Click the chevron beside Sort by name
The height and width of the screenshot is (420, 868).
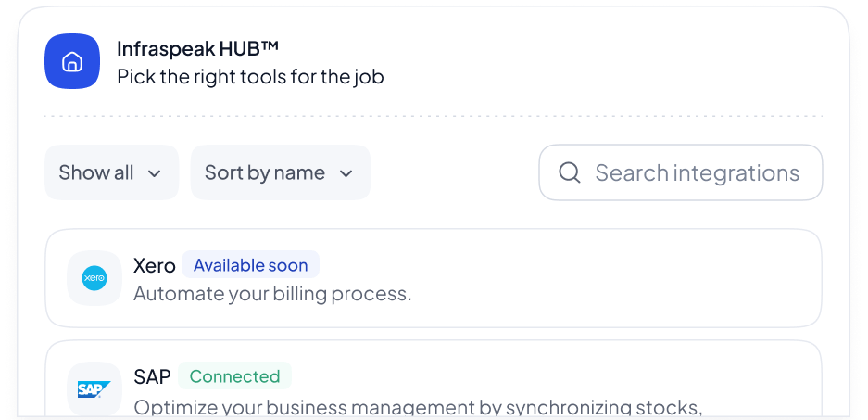pos(346,173)
